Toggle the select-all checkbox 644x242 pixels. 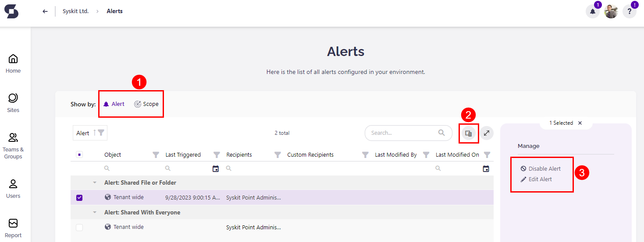[79, 154]
